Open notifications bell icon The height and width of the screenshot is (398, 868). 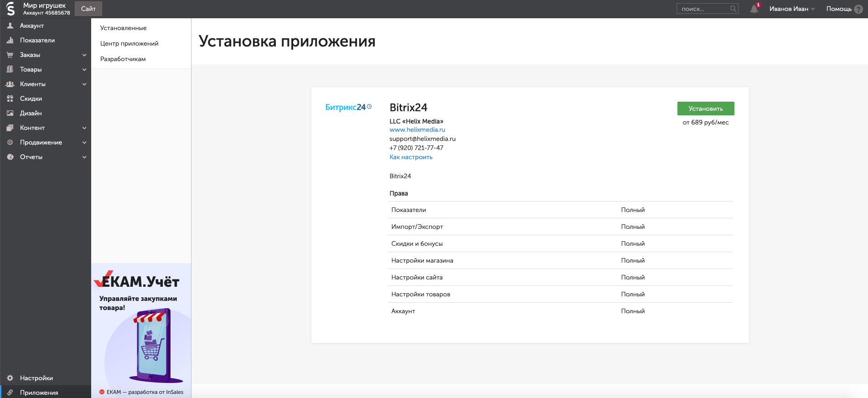(x=754, y=9)
